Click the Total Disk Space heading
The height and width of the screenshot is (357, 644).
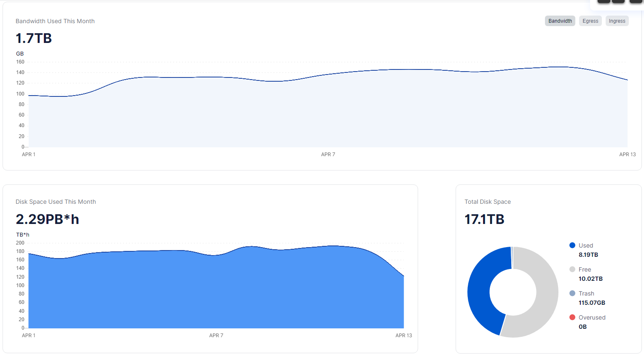pos(488,202)
